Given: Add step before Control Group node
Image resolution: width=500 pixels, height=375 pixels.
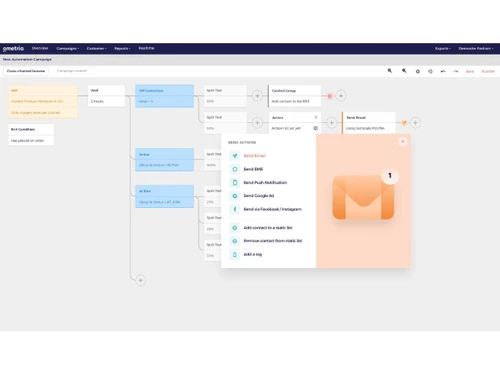Looking at the screenshot, I should (257, 96).
